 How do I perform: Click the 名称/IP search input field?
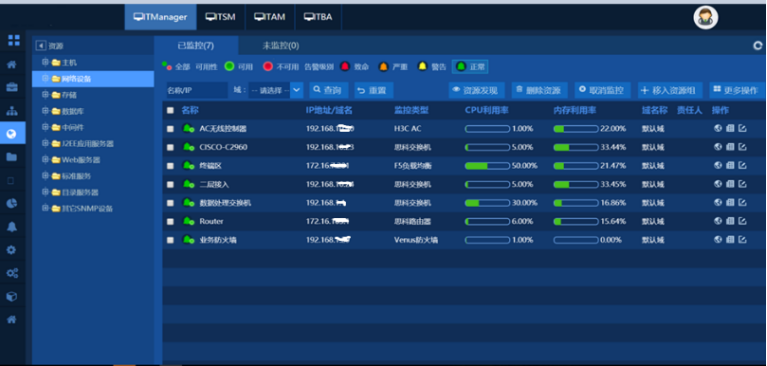pos(197,90)
